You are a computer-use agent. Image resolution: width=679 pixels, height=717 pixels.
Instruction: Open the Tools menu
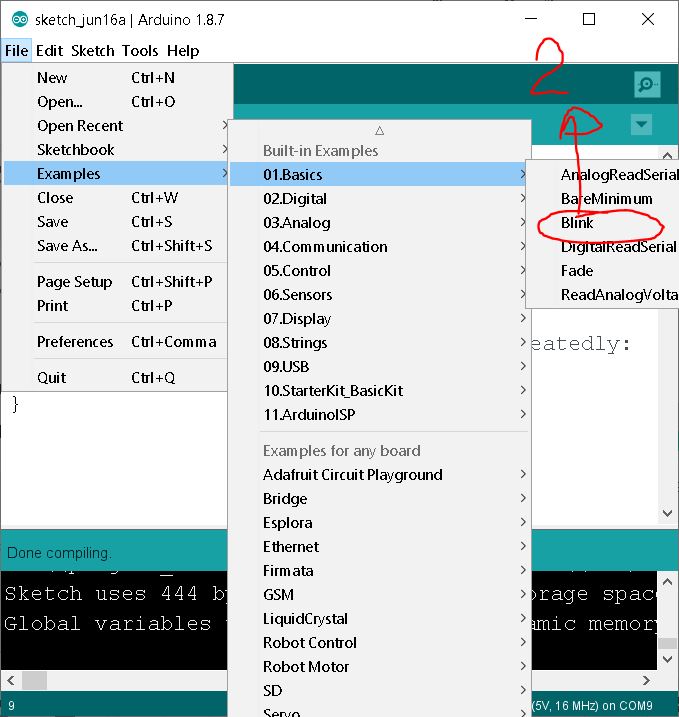[140, 51]
